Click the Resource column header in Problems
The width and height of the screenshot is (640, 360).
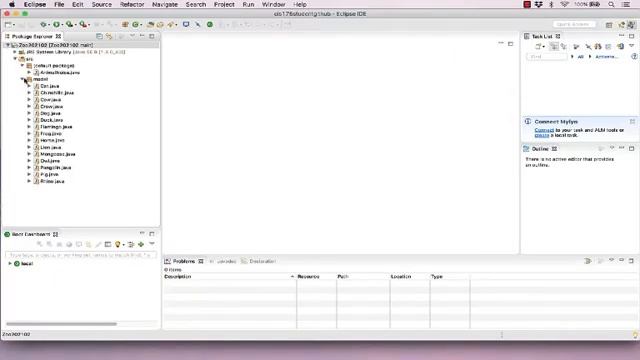(316, 277)
